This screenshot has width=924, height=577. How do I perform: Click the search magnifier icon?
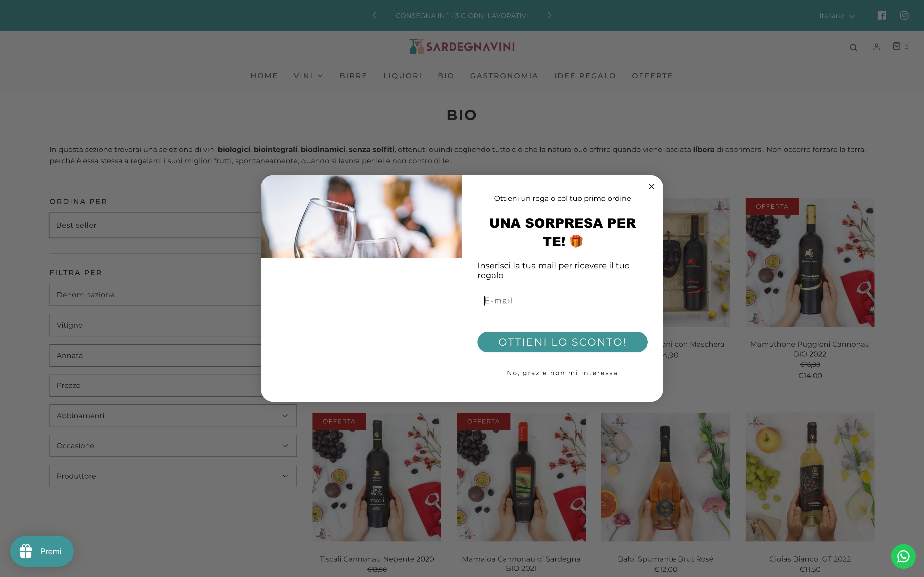(853, 47)
